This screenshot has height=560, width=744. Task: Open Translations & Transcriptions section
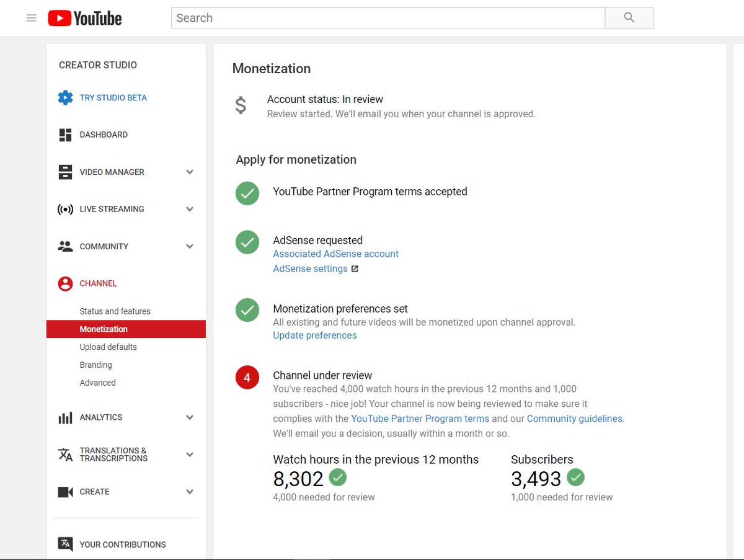pyautogui.click(x=113, y=455)
